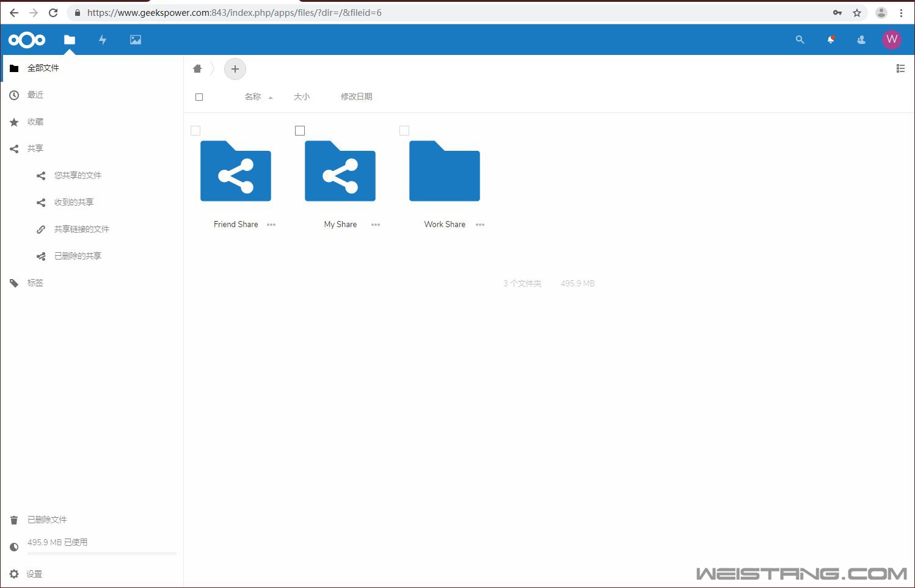The width and height of the screenshot is (915, 588).
Task: Click the Nextcloud logo
Action: coord(27,40)
